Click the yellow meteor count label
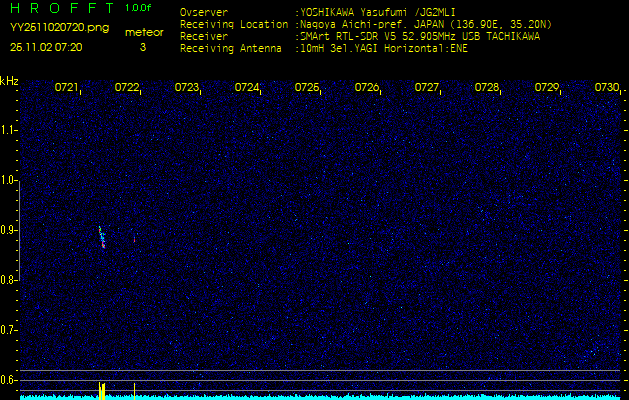The image size is (629, 400). coord(143,32)
